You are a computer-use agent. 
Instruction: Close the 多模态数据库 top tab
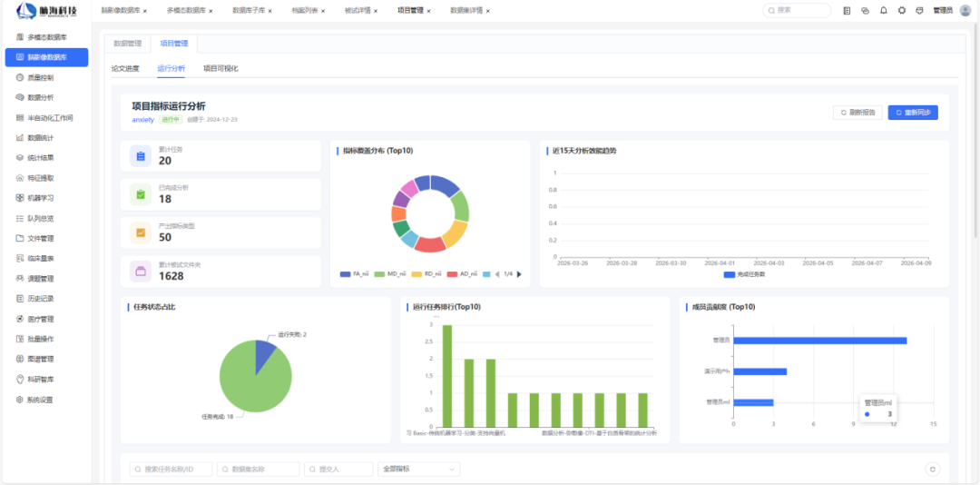(x=211, y=11)
